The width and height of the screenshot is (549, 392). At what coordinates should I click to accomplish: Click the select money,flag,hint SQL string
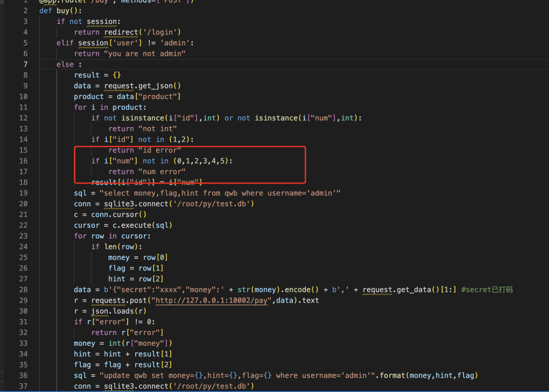[220, 193]
